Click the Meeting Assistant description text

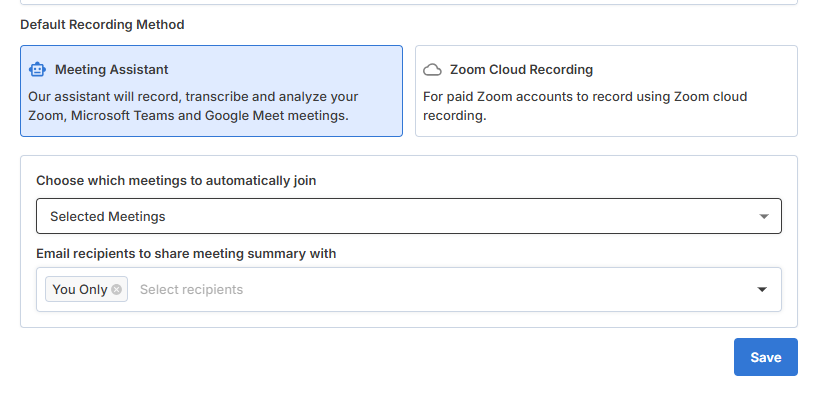193,106
